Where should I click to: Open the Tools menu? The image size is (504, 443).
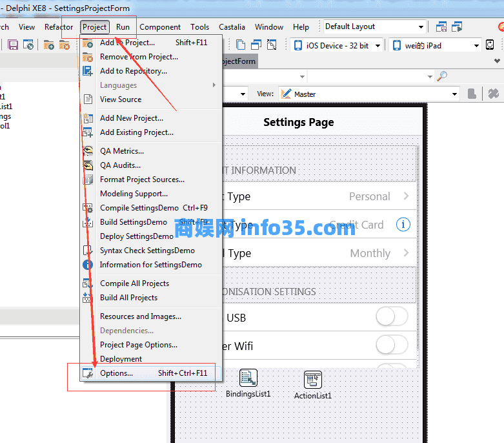click(x=199, y=27)
